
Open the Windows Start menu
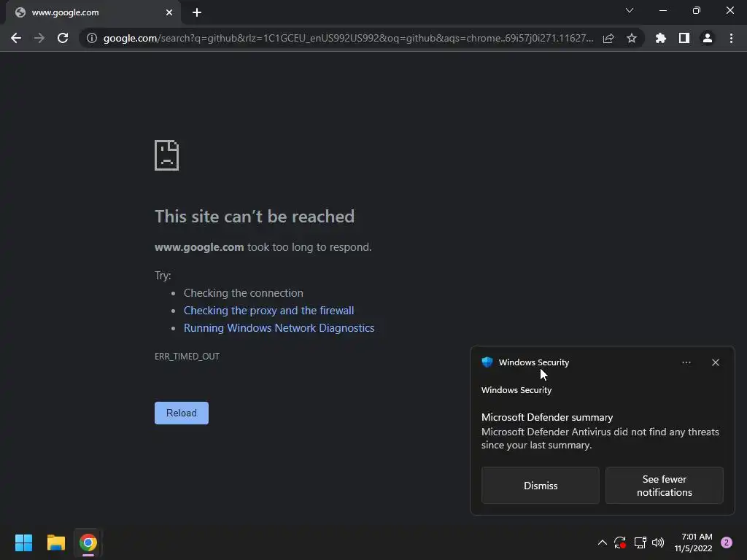23,542
